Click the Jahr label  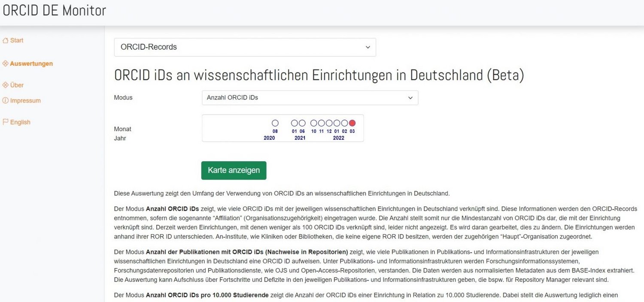click(x=120, y=139)
